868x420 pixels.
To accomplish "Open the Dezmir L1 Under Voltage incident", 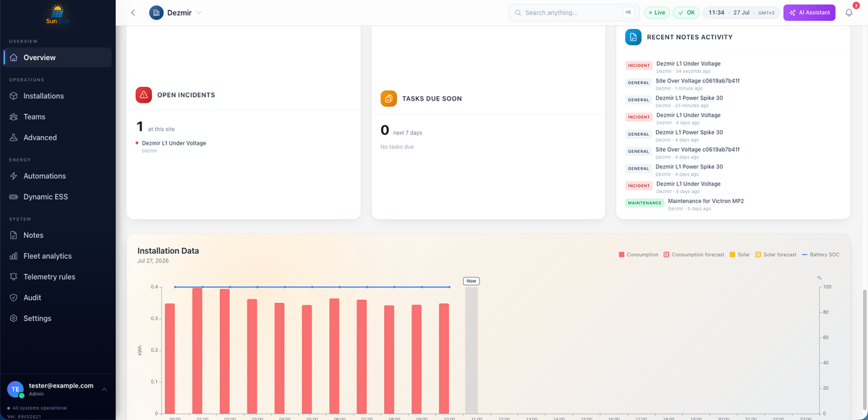I will point(174,143).
